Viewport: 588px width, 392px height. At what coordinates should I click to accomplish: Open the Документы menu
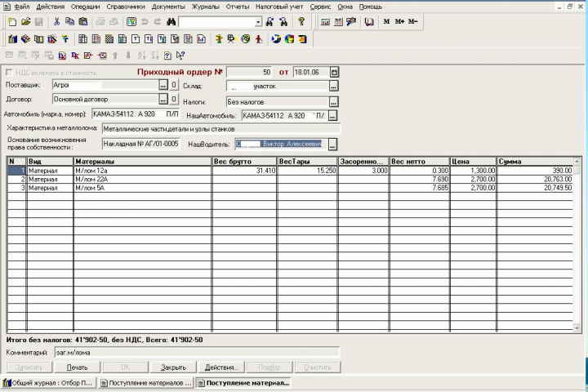pos(168,7)
